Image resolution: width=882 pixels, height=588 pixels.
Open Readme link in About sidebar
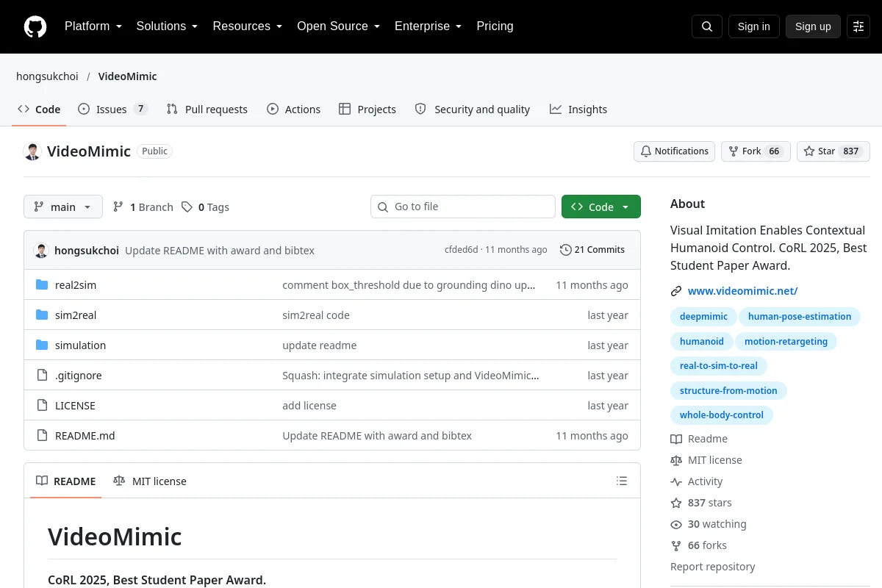(x=699, y=439)
